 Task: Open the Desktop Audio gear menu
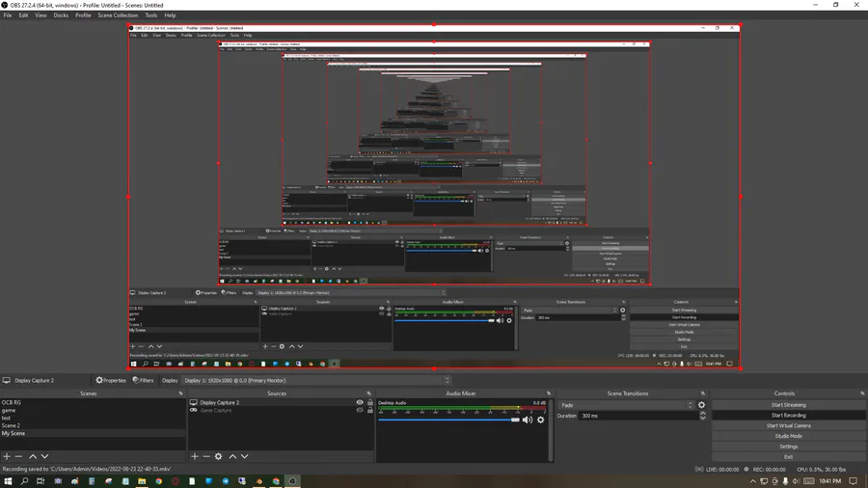click(x=541, y=420)
